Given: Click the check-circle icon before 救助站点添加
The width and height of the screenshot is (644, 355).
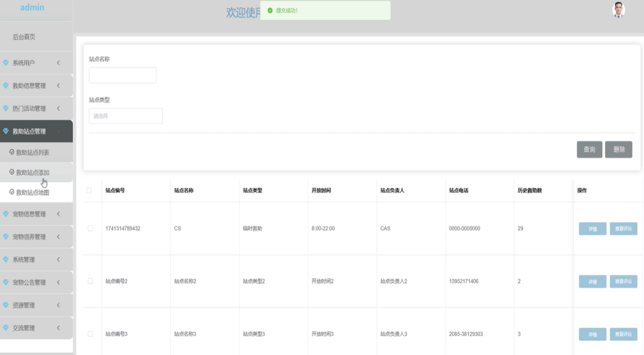Looking at the screenshot, I should 12,172.
